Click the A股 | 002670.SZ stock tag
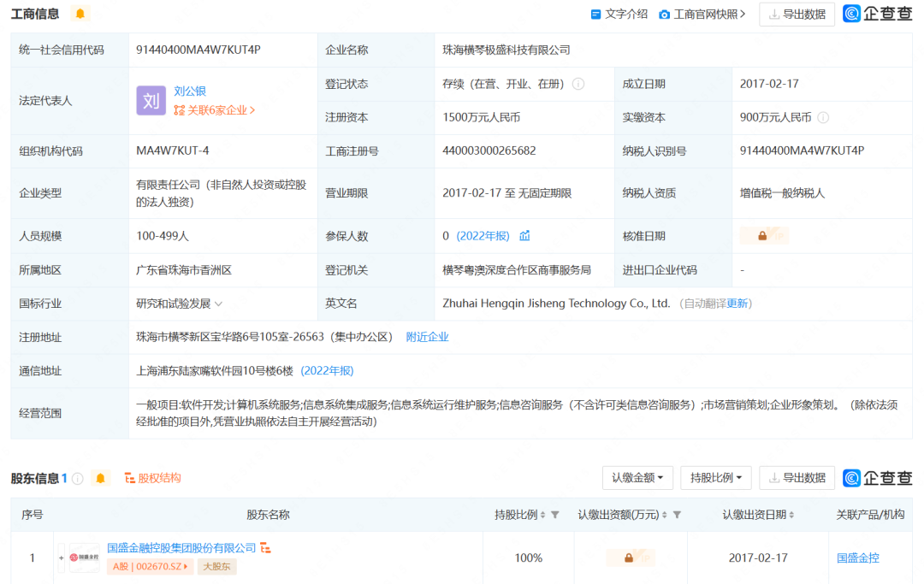 (151, 567)
